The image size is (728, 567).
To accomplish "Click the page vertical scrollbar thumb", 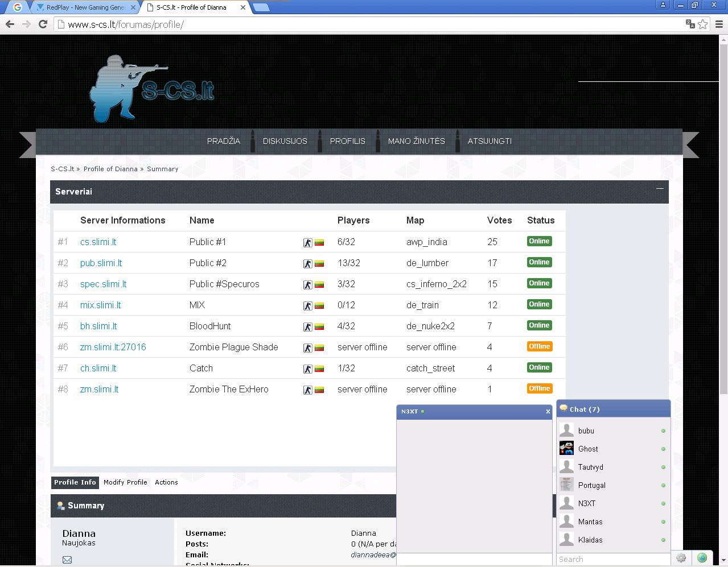I will pos(723,216).
